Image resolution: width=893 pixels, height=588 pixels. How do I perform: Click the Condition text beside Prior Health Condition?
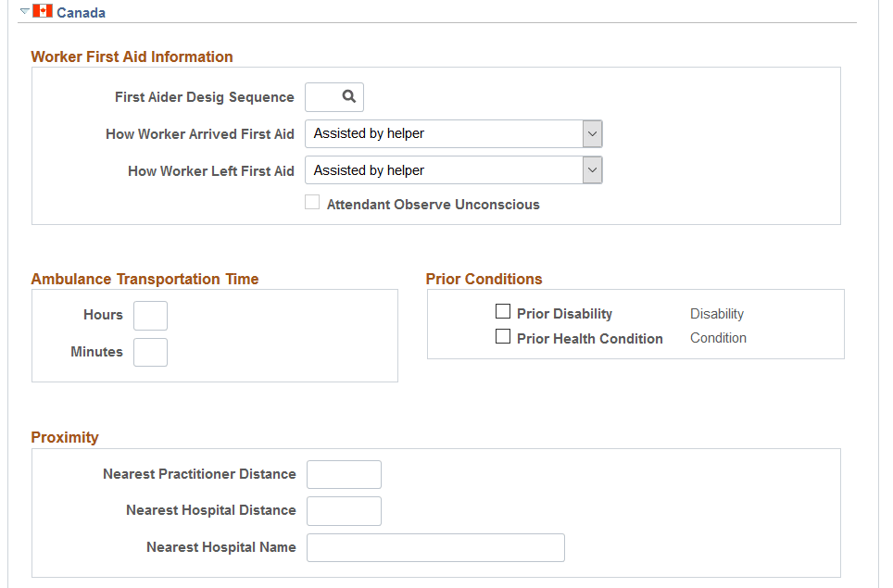[718, 338]
